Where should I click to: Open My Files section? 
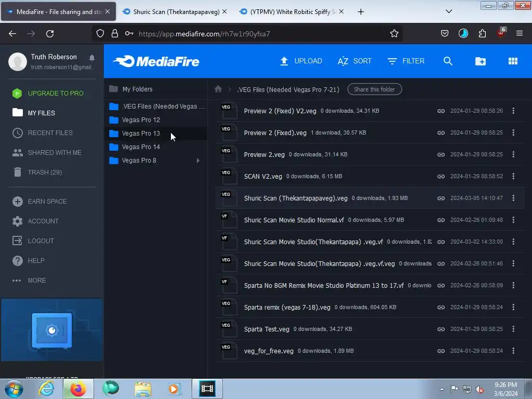(34, 113)
